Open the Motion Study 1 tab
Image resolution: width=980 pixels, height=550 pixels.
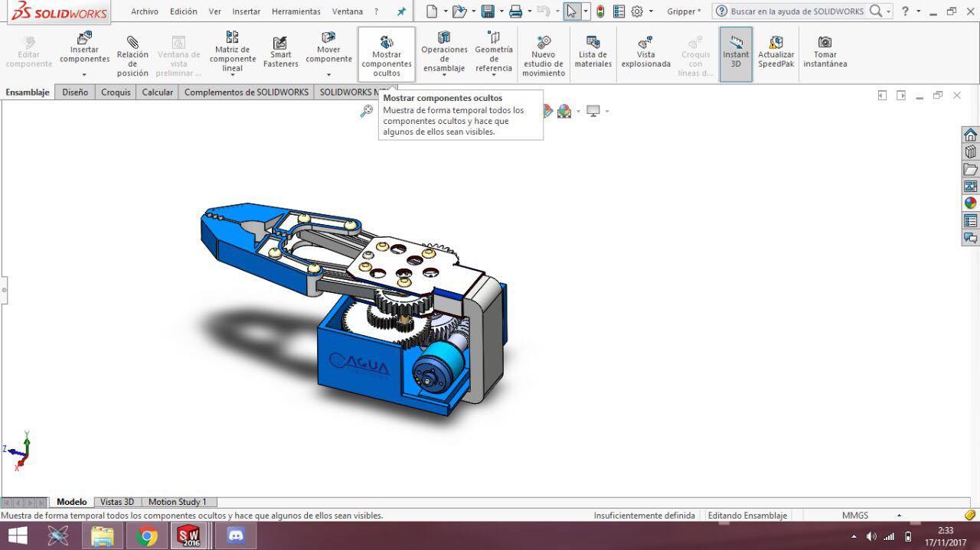178,502
